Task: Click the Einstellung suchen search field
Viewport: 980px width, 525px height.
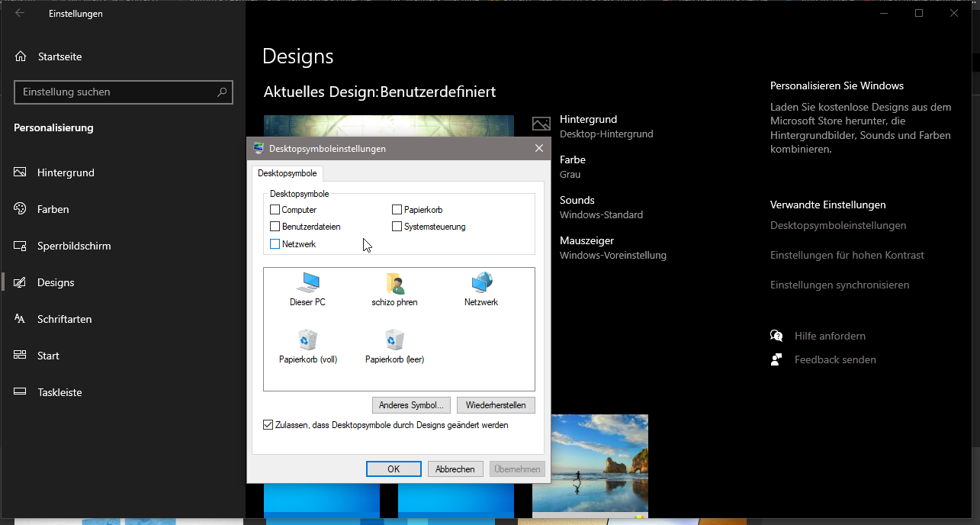Action: (124, 92)
